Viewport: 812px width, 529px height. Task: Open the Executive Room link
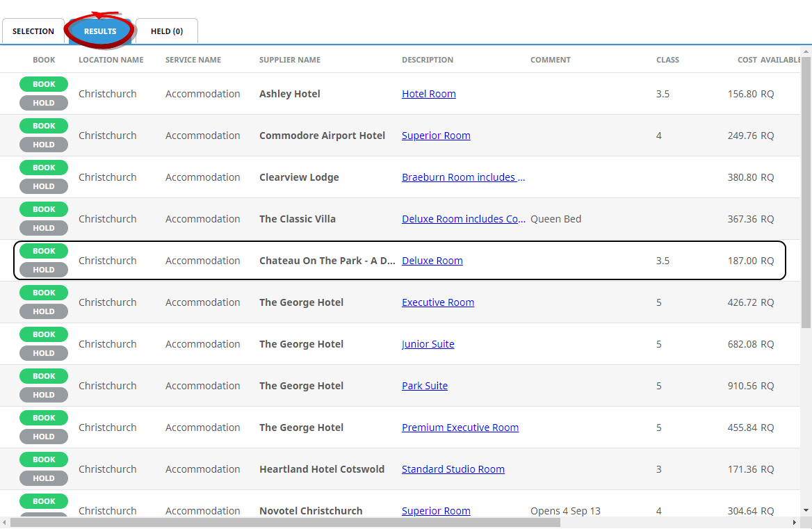coord(438,302)
